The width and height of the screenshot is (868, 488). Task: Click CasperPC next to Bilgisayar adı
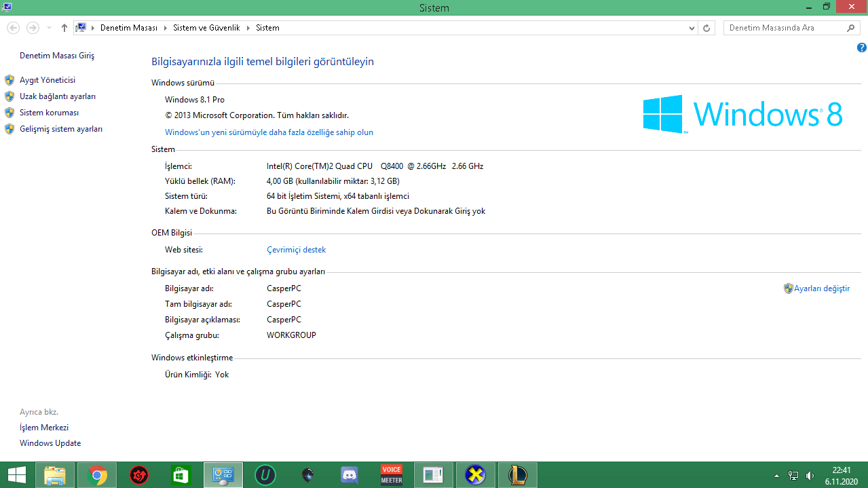pos(284,288)
